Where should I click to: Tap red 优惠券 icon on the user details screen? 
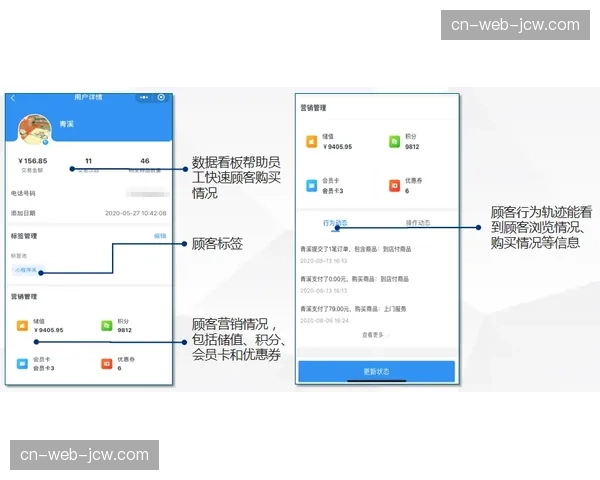click(106, 364)
